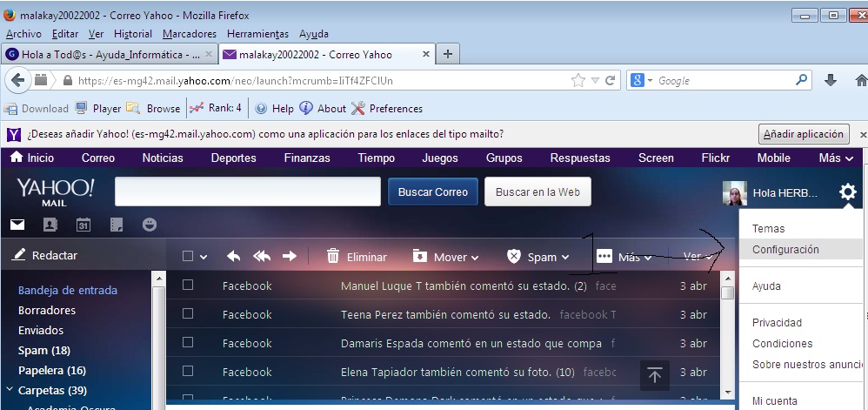This screenshot has width=868, height=410.
Task: Open the select-all checkbox dropdown arrow
Action: click(204, 257)
